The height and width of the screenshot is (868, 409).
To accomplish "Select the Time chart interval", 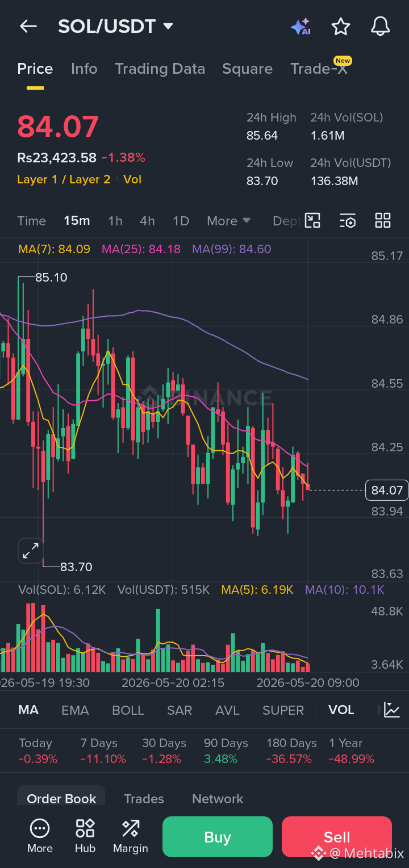I will 31,221.
